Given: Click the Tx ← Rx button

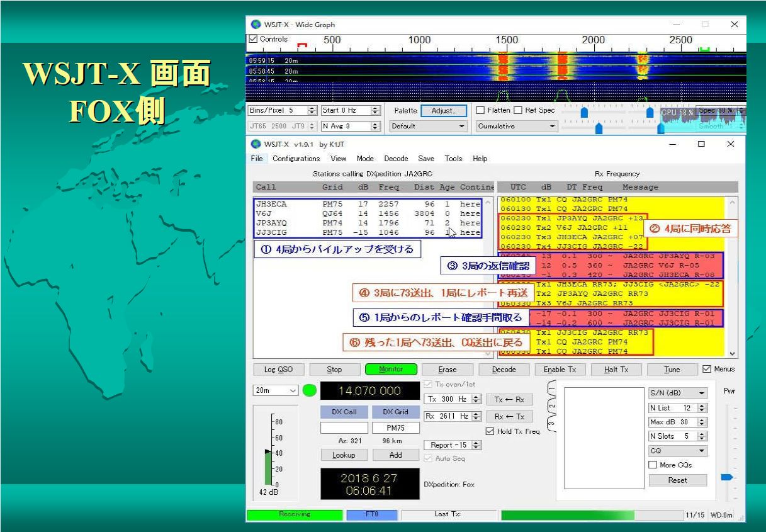Looking at the screenshot, I should pyautogui.click(x=509, y=399).
